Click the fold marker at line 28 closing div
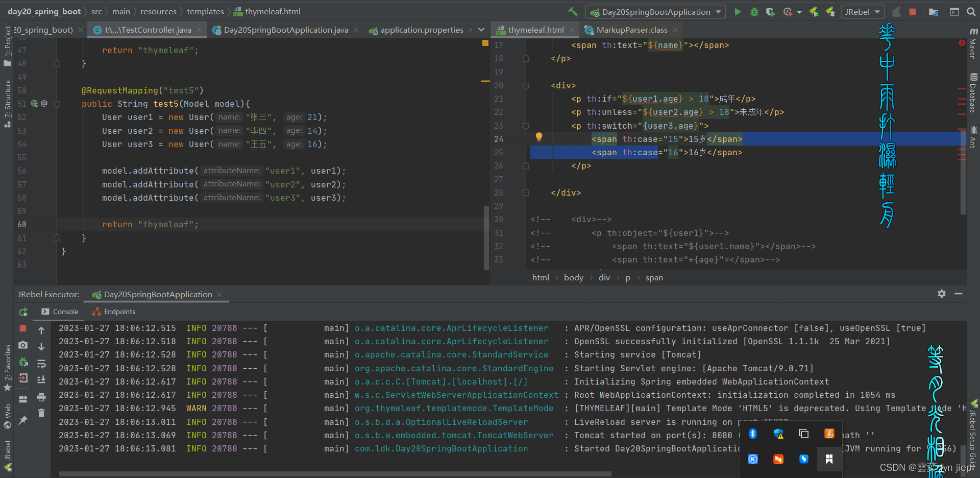 pyautogui.click(x=526, y=193)
